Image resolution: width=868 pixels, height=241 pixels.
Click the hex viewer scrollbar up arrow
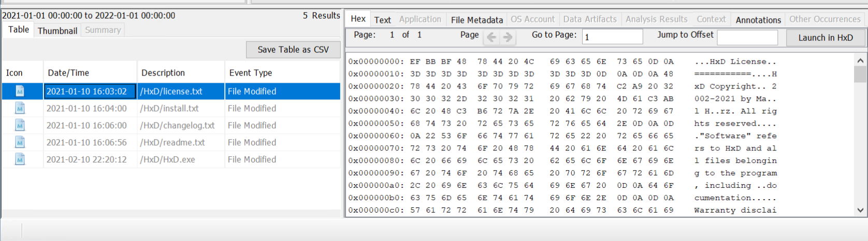(x=860, y=61)
